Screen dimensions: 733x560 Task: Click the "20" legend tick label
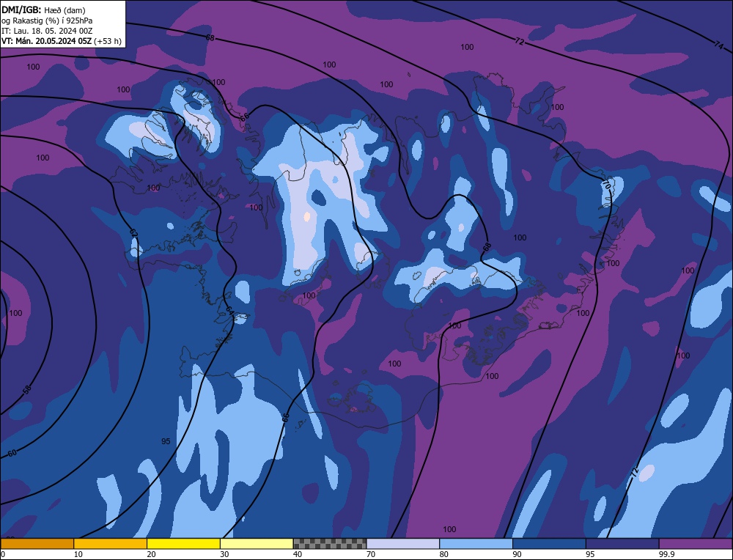point(151,554)
